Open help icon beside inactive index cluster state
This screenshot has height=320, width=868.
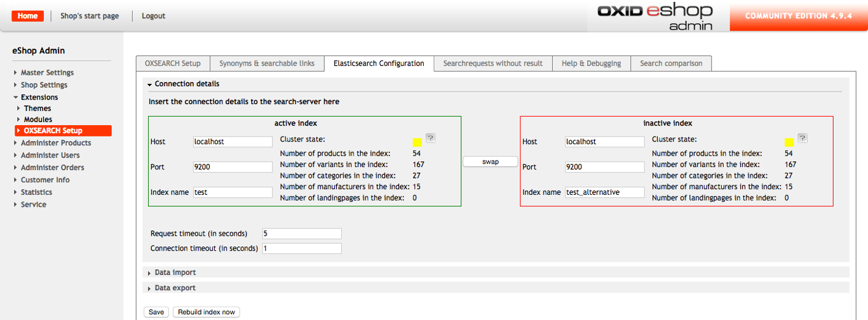click(802, 138)
